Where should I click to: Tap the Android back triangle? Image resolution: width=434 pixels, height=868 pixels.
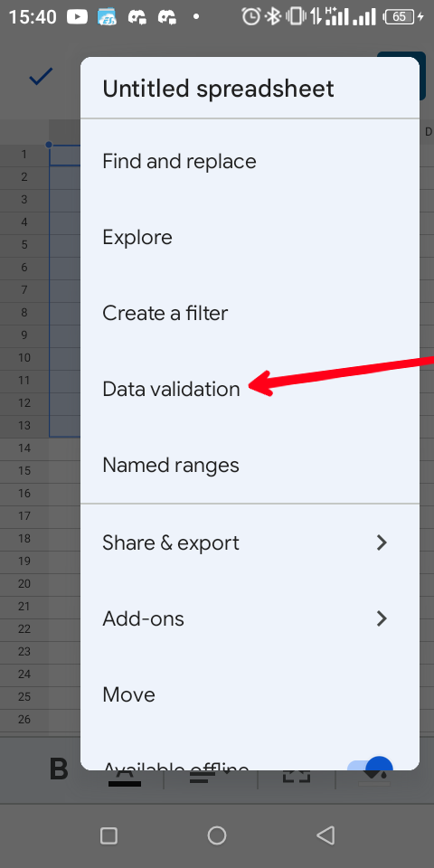point(325,835)
